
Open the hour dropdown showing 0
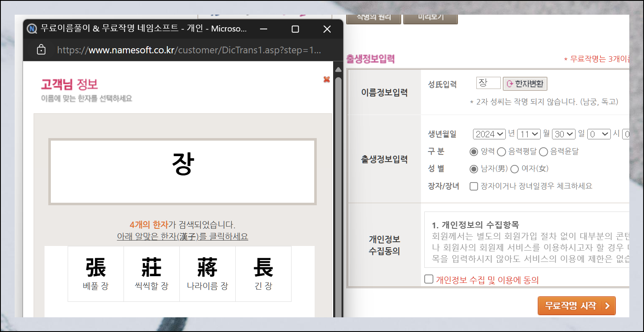point(599,134)
